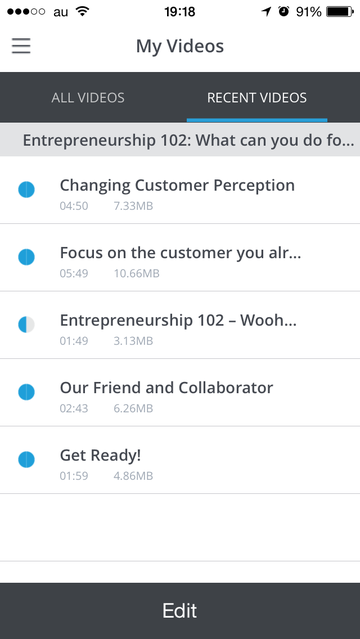
Task: Tap progress circle for Our Friend and Collaborator
Action: click(27, 392)
